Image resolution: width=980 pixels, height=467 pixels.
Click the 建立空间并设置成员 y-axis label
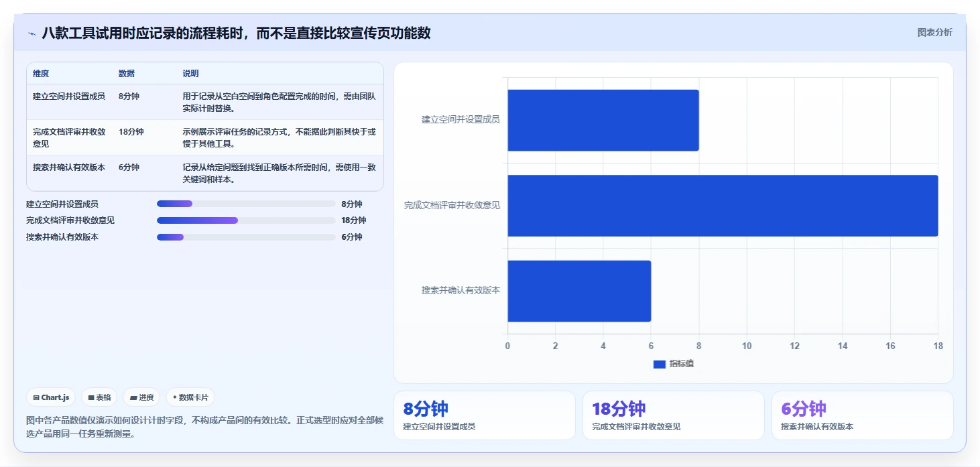pos(461,120)
